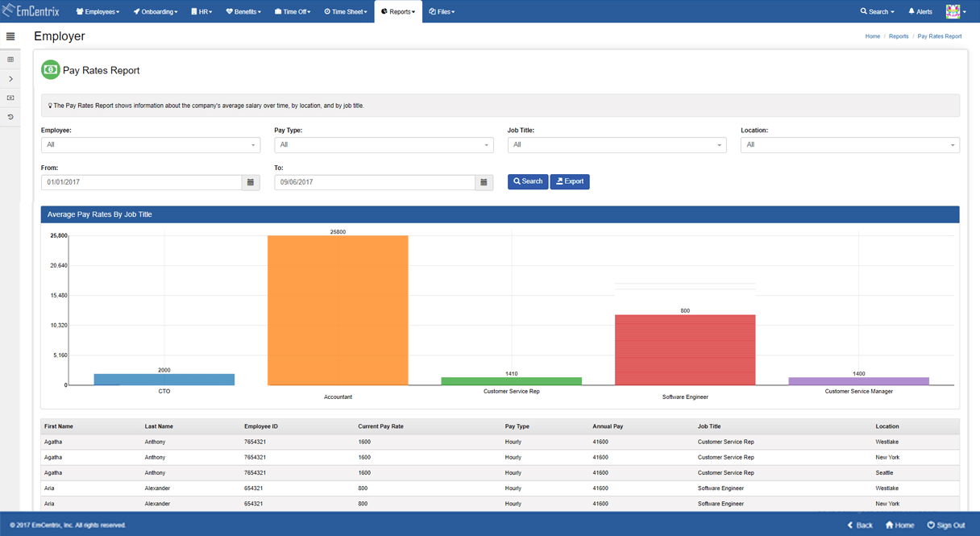Click Pay Rates Report in the breadcrumb
The width and height of the screenshot is (980, 536).
pos(940,36)
